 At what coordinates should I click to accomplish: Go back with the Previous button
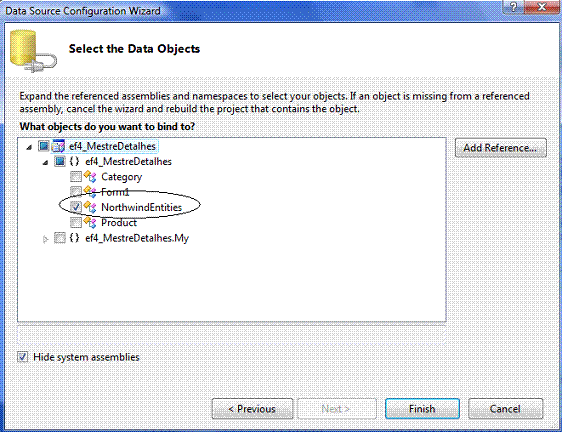[x=252, y=409]
